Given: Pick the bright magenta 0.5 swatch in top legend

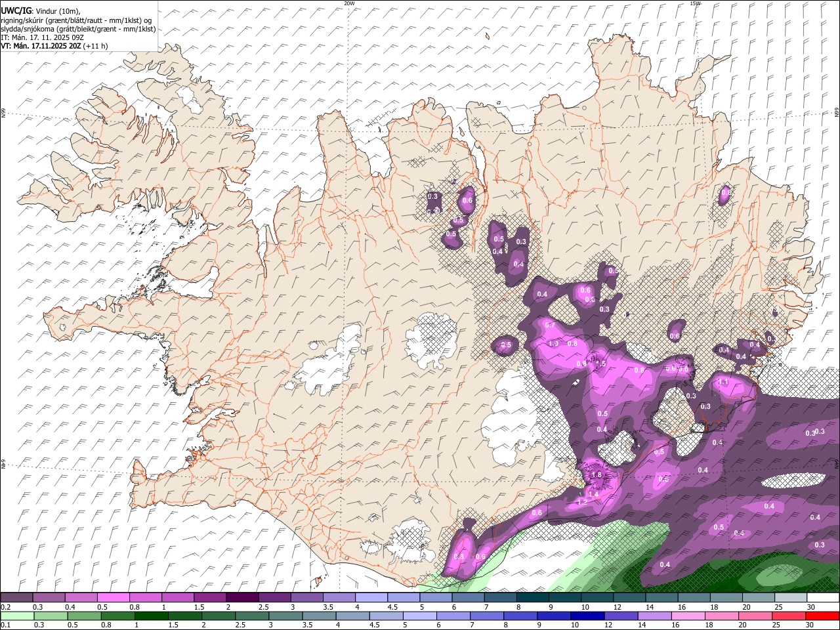Looking at the screenshot, I should (x=113, y=598).
